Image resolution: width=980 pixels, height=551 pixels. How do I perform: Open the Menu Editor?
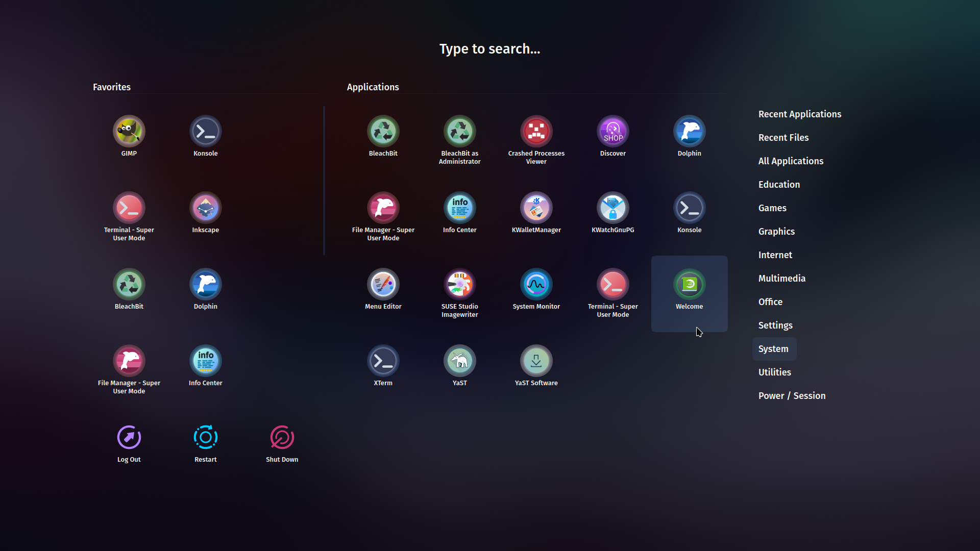point(383,289)
